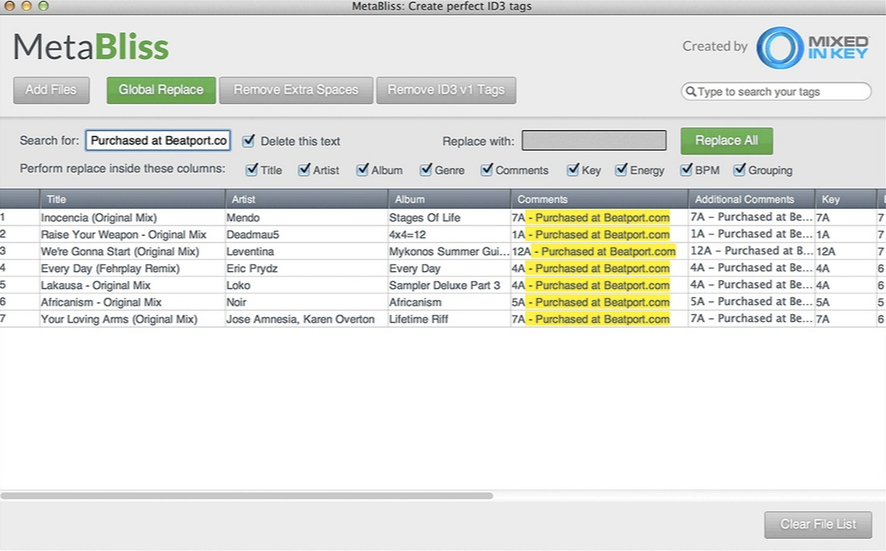Click the Key column header

coord(846,199)
